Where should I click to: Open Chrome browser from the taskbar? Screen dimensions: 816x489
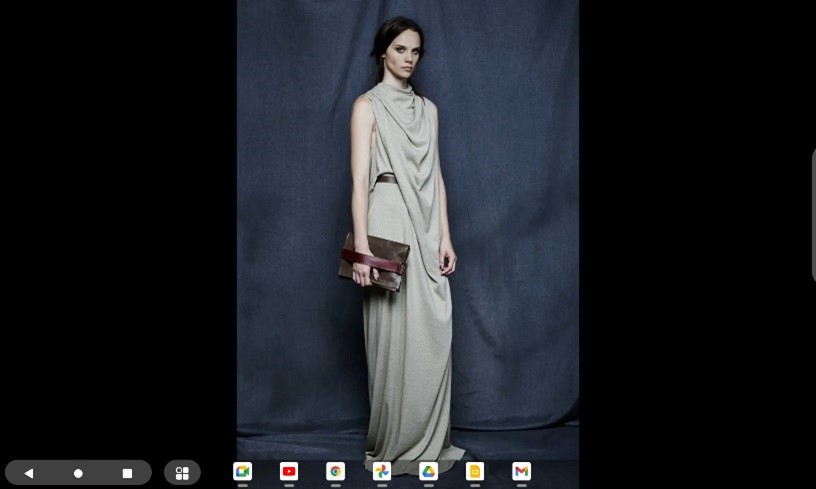(x=335, y=471)
